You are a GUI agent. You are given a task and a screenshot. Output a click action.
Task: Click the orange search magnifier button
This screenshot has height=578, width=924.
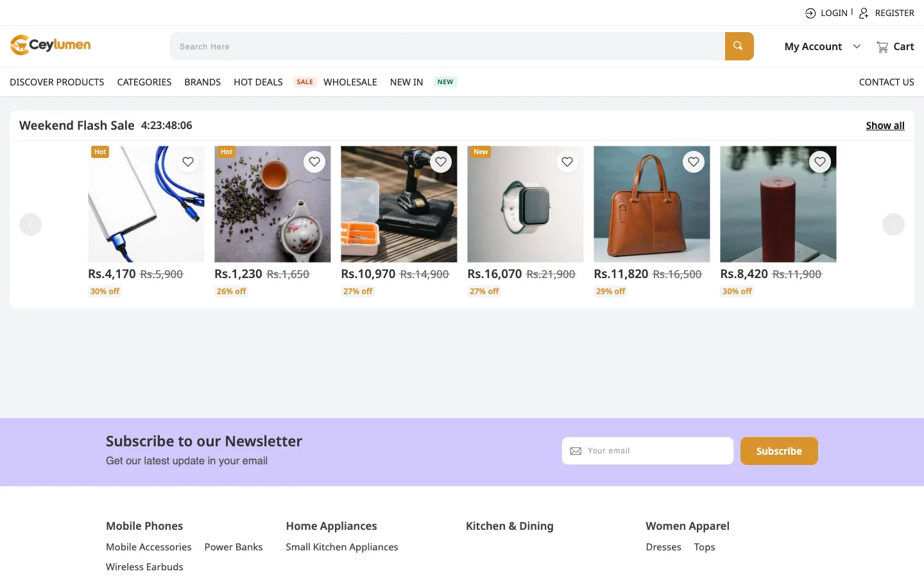739,46
